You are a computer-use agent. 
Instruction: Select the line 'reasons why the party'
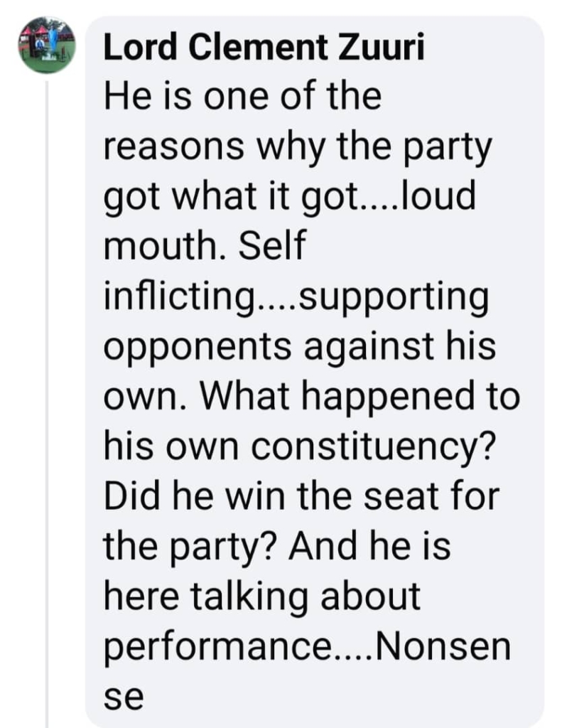point(298,147)
